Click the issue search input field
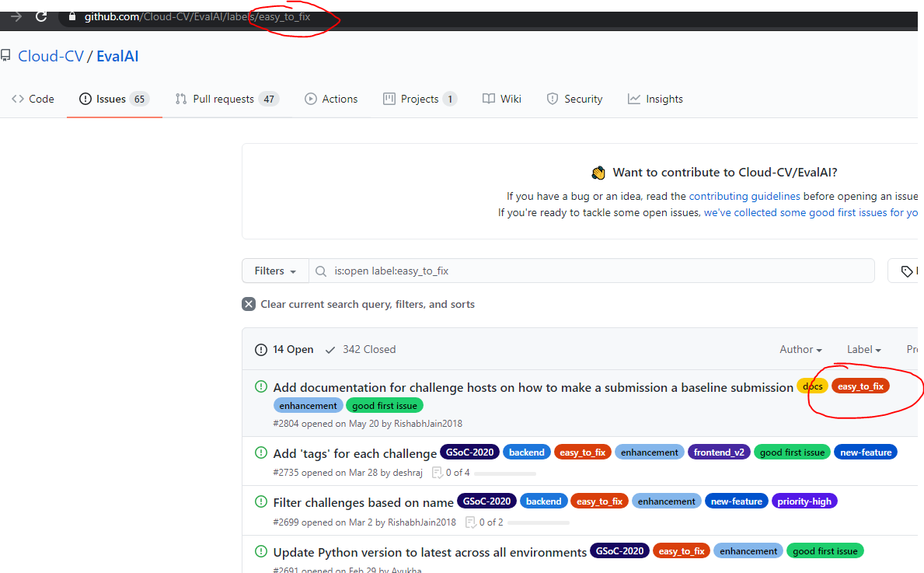Screen dimensions: 924x573 591,271
